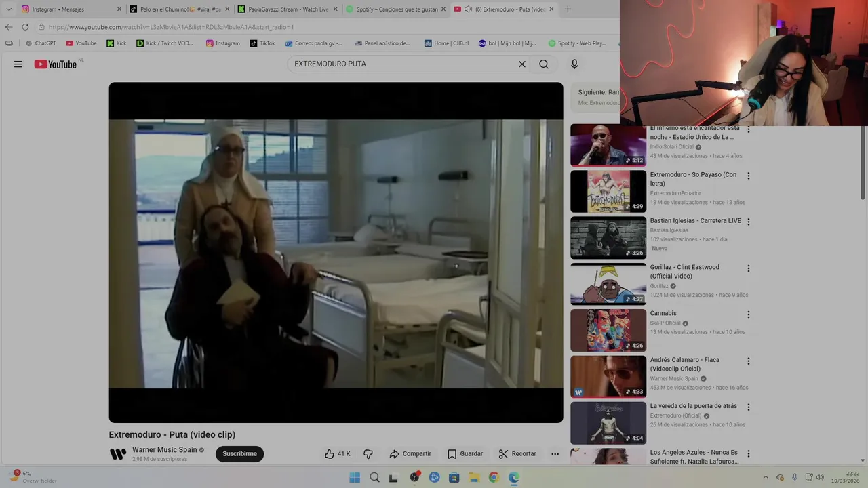Select the Extremoduro - Puta YouTube tab
The width and height of the screenshot is (868, 488).
pos(504,9)
